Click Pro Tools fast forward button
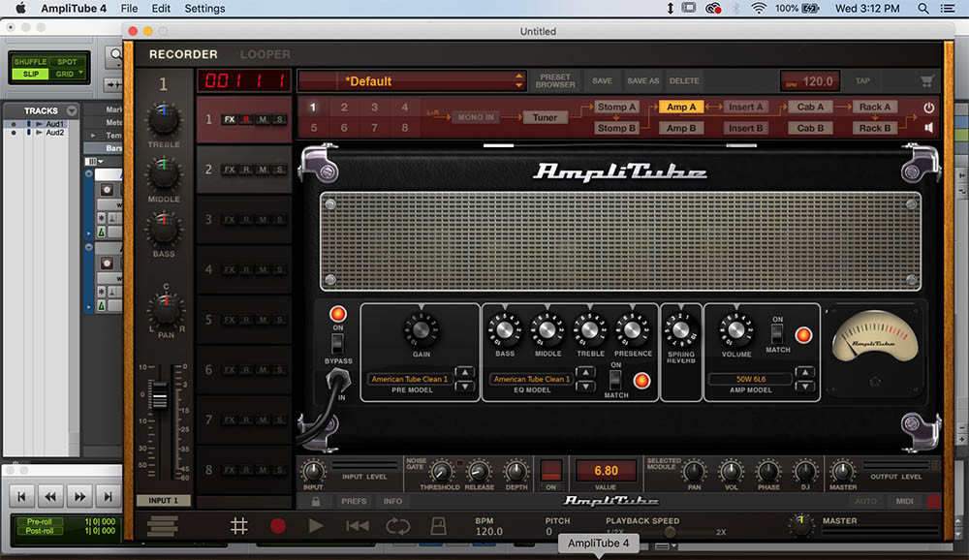Viewport: 969px width, 560px height. point(79,496)
